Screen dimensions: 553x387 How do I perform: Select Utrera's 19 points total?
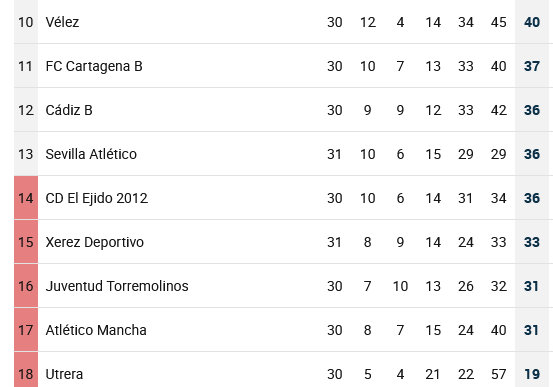(532, 374)
